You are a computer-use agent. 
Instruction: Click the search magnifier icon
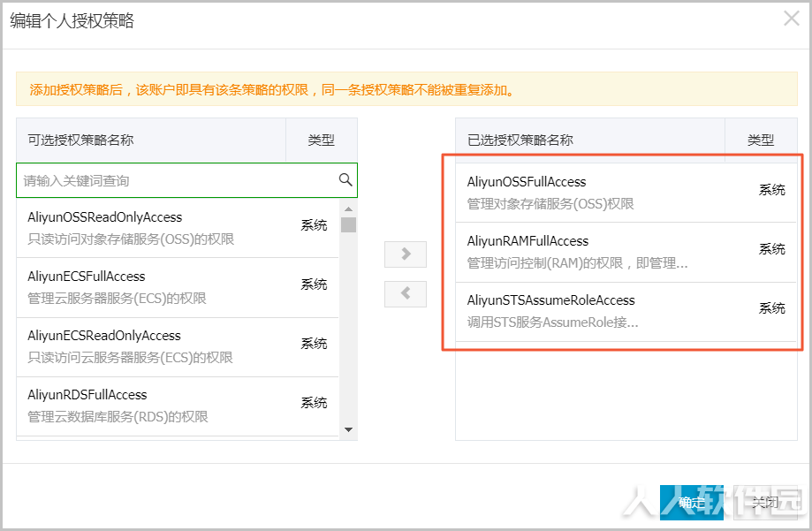click(x=345, y=179)
